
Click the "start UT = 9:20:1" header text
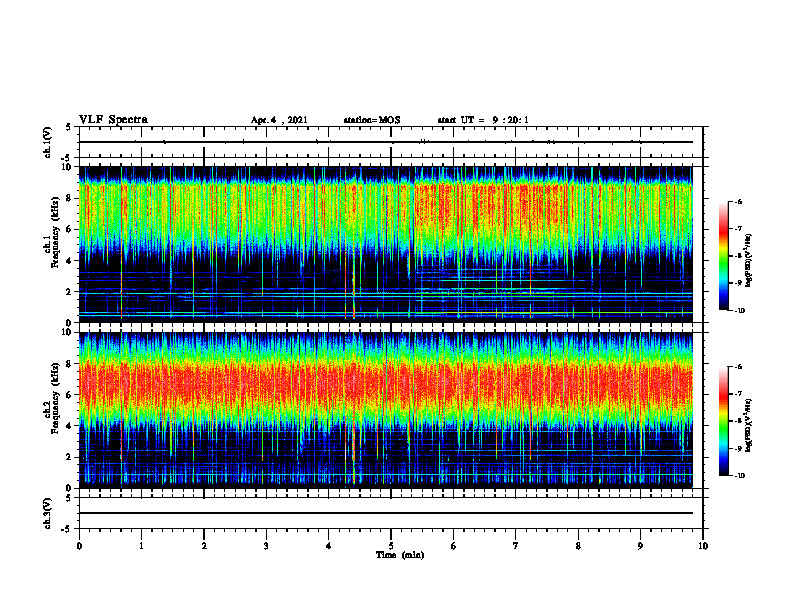coord(483,120)
